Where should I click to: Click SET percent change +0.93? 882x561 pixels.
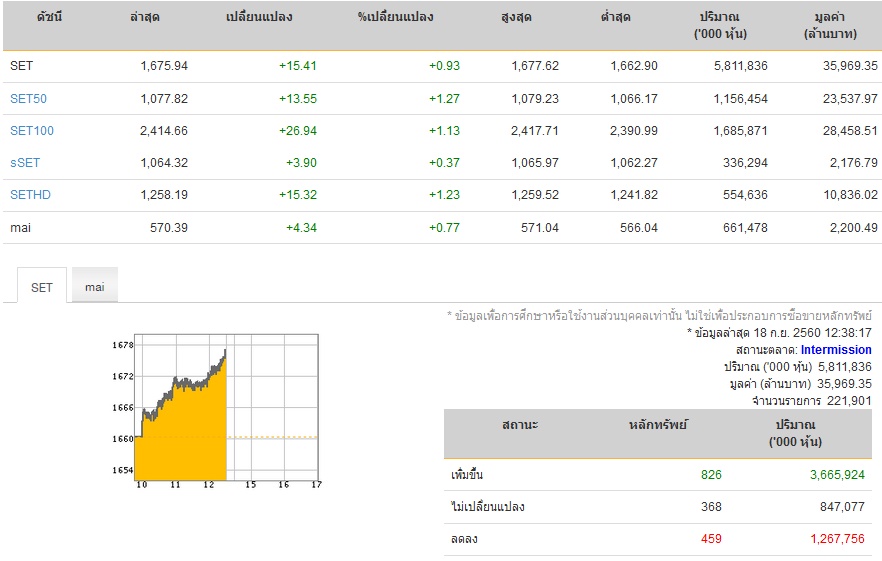tap(444, 66)
